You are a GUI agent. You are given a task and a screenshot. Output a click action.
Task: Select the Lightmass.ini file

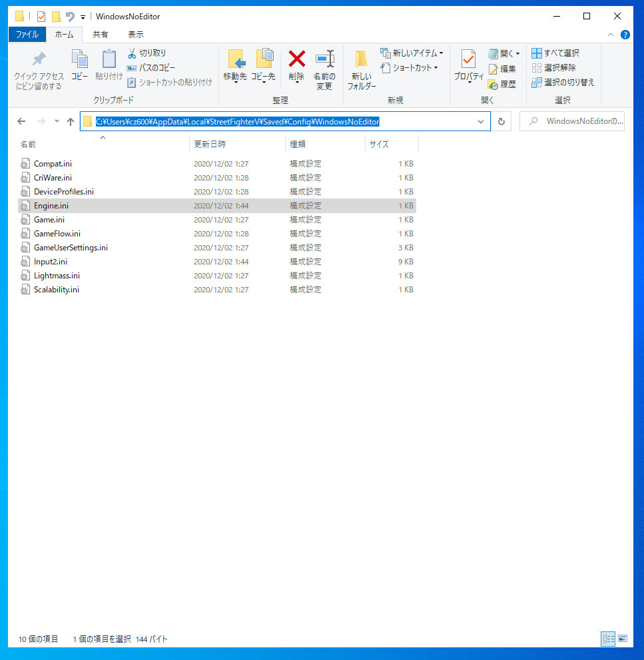[x=216, y=276]
